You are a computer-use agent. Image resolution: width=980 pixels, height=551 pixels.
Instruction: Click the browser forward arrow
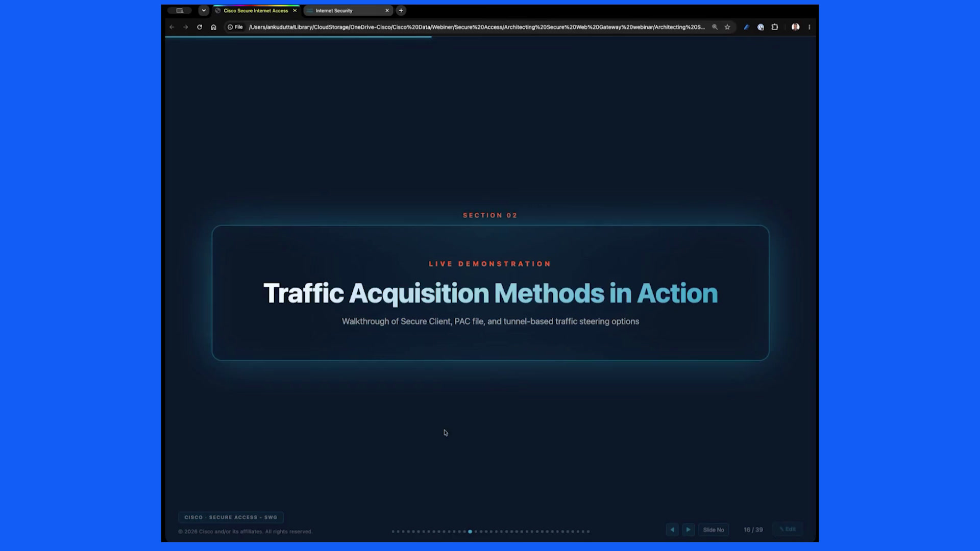click(x=186, y=27)
